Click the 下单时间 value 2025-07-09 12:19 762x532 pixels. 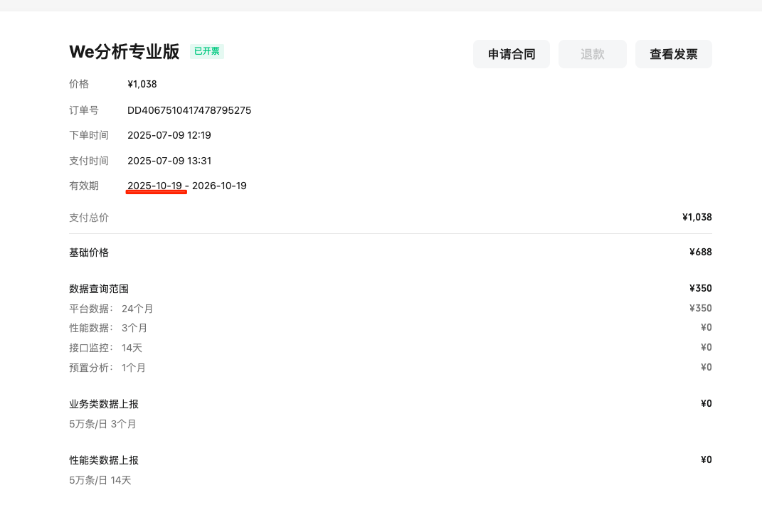(169, 135)
